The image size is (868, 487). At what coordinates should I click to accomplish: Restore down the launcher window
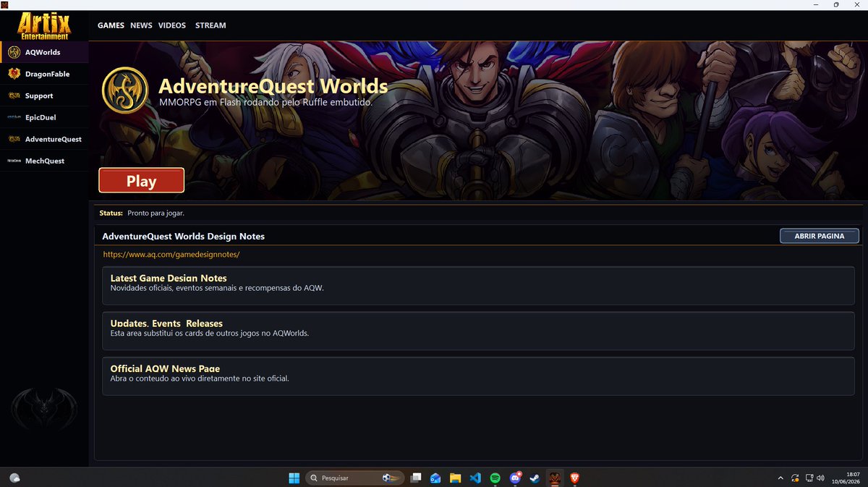tap(836, 4)
